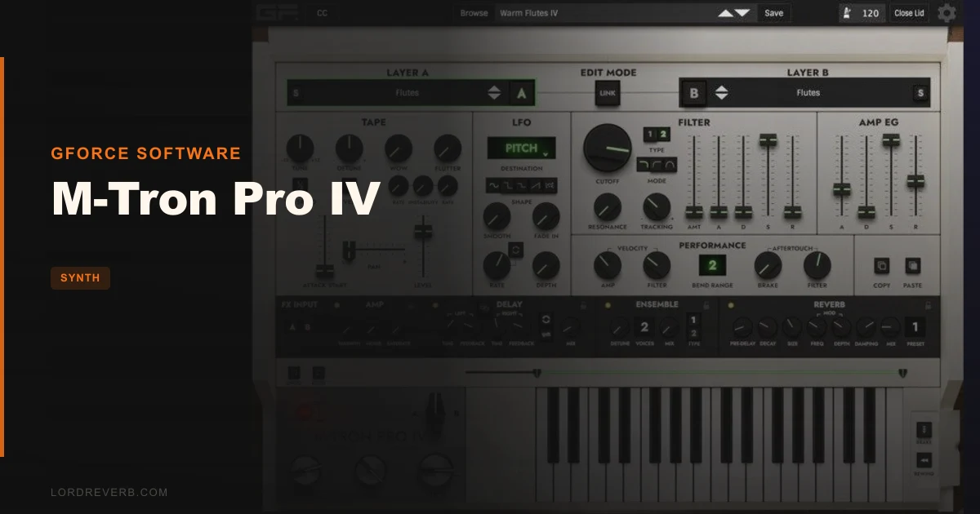Toggle the Link edit mode button
The image size is (980, 514).
(608, 93)
